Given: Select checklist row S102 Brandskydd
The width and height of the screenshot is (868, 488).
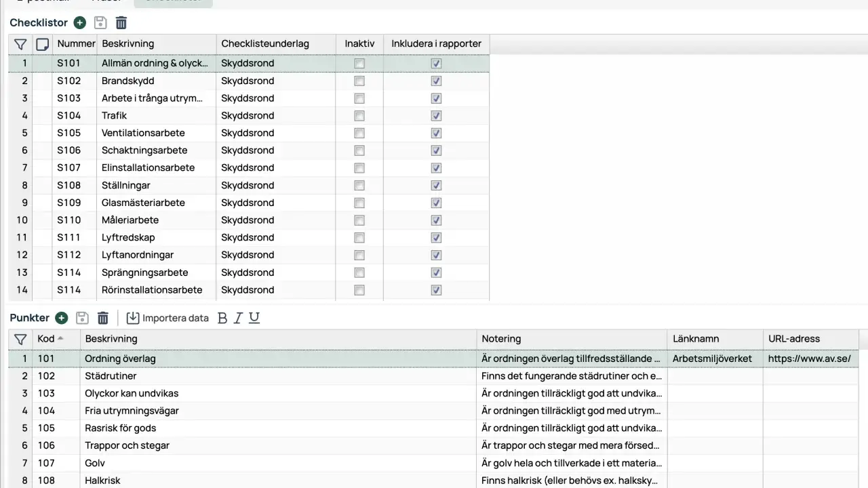Looking at the screenshot, I should click(249, 81).
